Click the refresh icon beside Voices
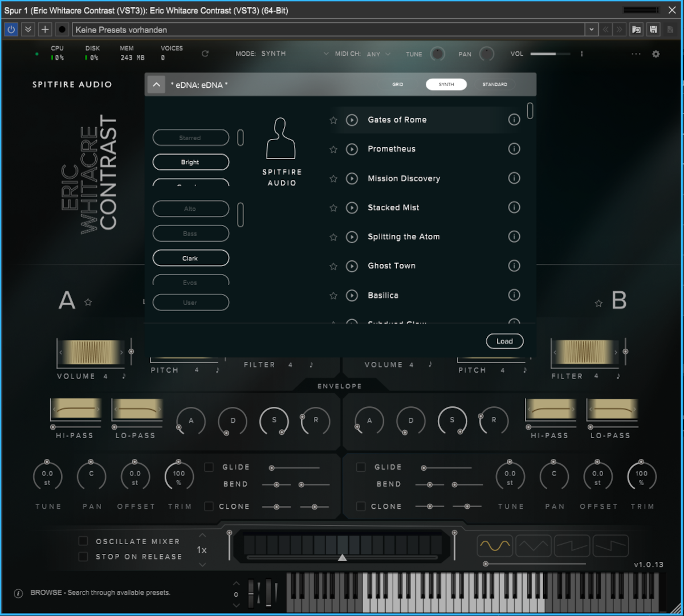 [205, 54]
